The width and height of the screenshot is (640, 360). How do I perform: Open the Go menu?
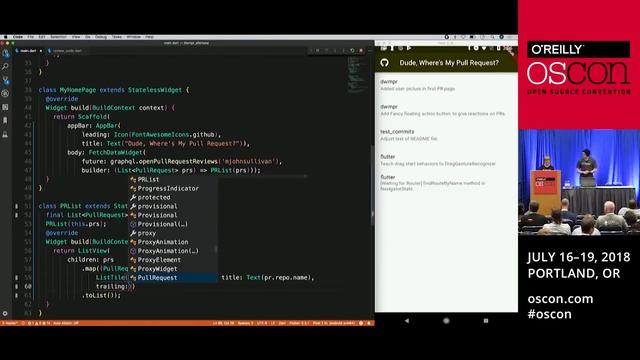(x=88, y=37)
